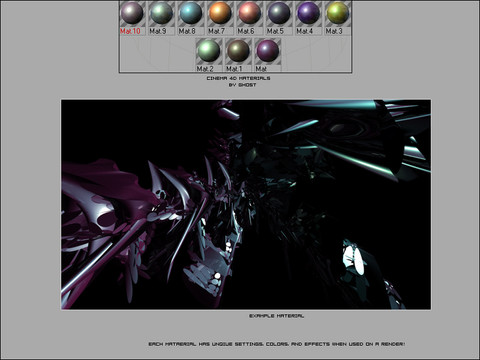The image size is (480, 360).
Task: Select the Mat.9 green-gray sphere
Action: click(161, 13)
